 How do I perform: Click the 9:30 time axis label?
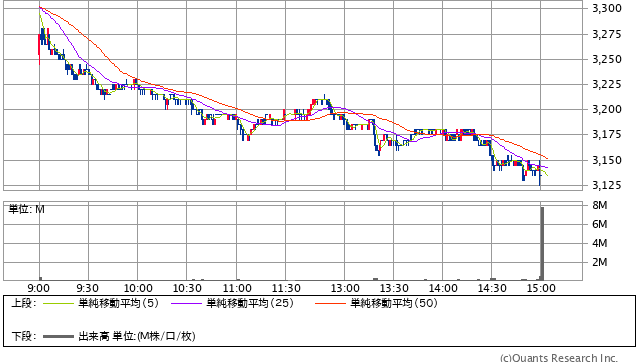(x=87, y=288)
